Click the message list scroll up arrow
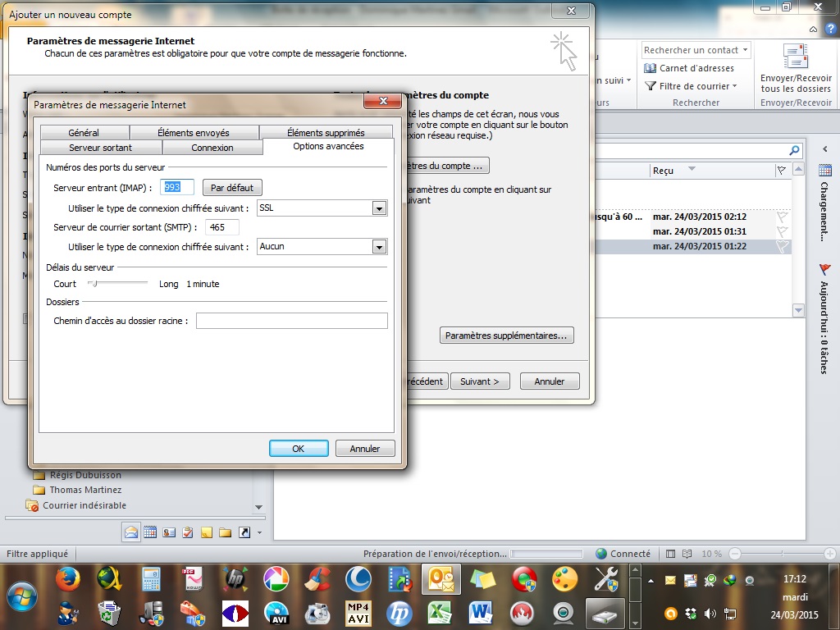840x630 pixels. point(798,169)
